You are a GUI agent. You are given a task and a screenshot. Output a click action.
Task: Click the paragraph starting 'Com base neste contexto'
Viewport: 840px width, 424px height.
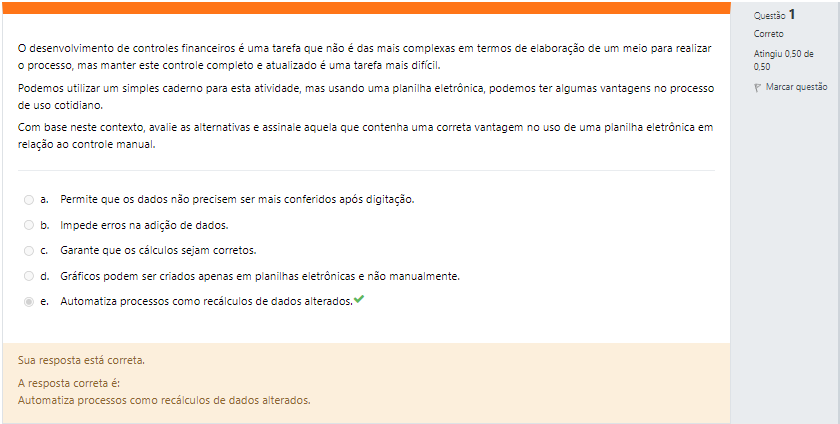pos(365,136)
